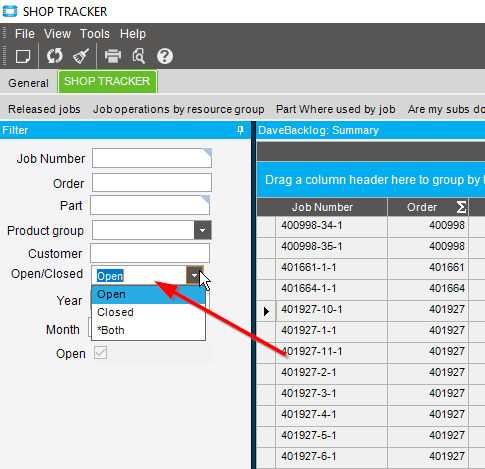485x469 pixels.
Task: Click the Customer filter input field
Action: coord(150,253)
